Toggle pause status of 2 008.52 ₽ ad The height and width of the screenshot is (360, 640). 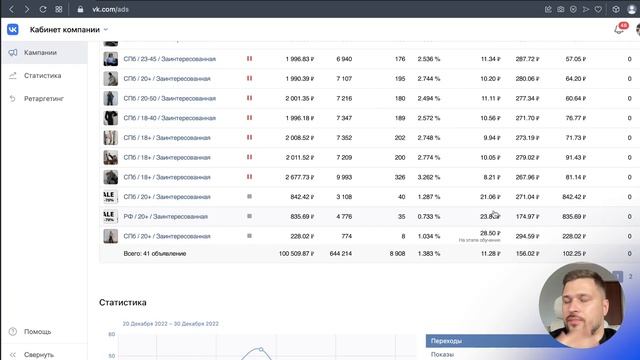pos(249,137)
